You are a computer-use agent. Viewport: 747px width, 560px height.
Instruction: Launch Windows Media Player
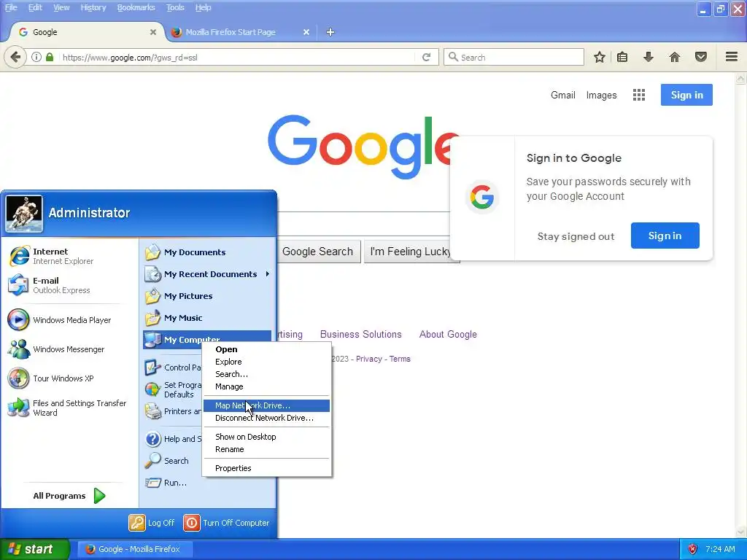click(68, 320)
